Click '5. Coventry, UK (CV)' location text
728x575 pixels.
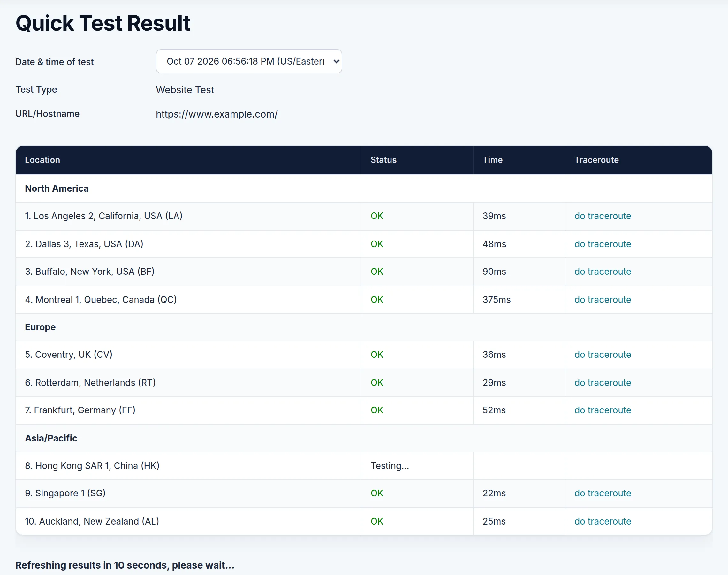point(69,355)
